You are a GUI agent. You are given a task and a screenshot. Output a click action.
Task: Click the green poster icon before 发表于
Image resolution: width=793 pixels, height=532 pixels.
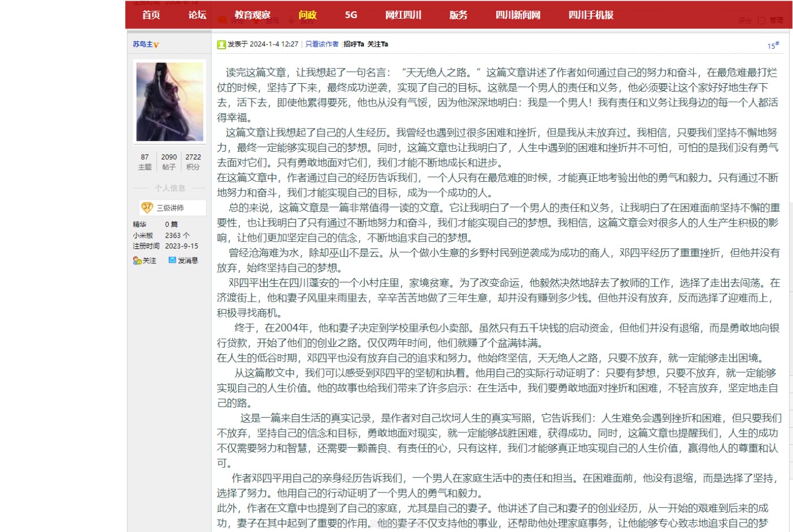[221, 44]
